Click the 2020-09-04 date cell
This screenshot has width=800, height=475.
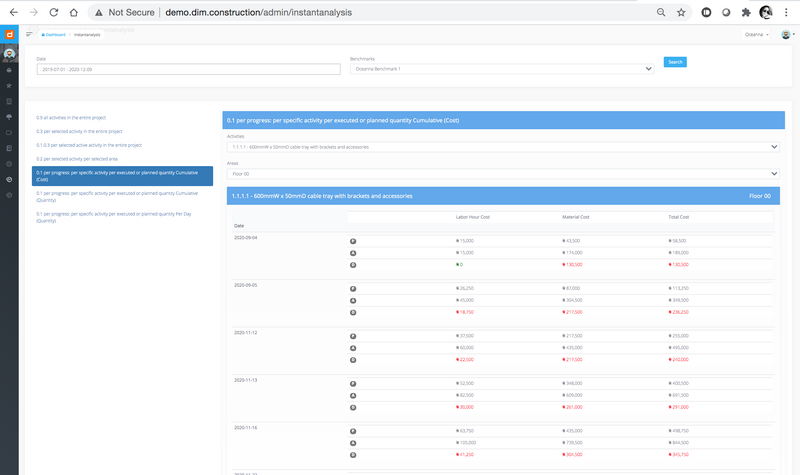[x=245, y=238]
